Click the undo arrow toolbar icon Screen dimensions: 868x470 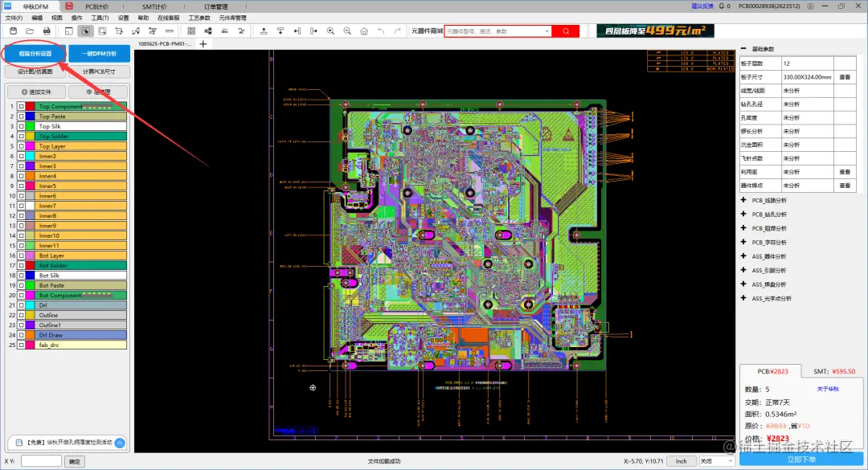tap(381, 31)
